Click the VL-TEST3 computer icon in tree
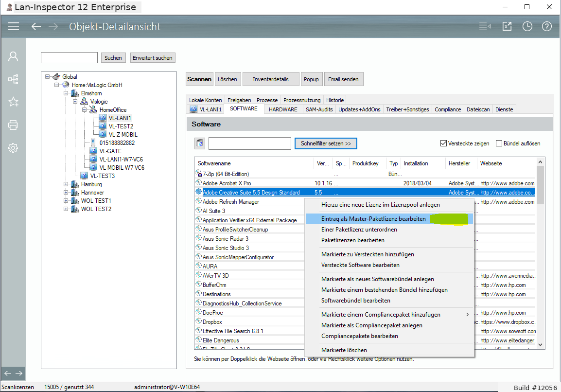 click(84, 176)
